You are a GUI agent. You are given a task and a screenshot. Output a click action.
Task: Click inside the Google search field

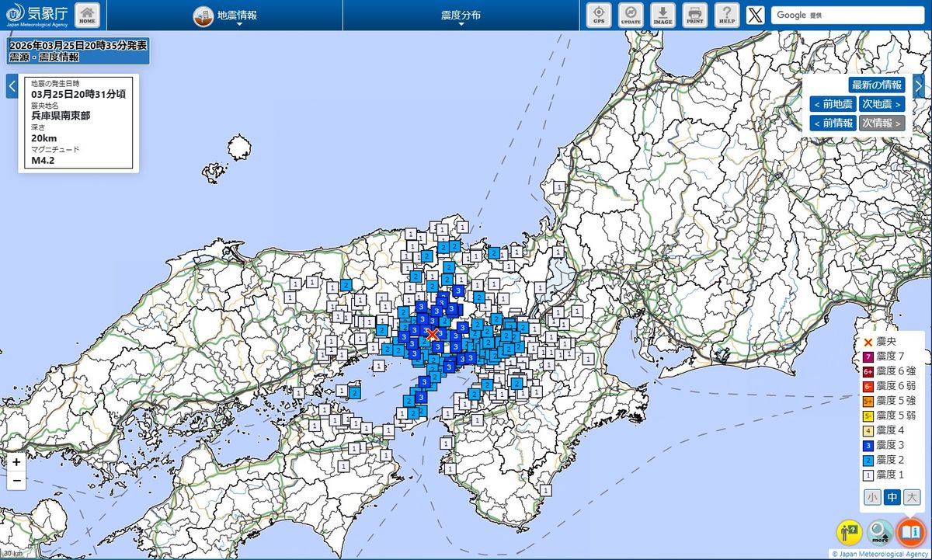point(847,14)
